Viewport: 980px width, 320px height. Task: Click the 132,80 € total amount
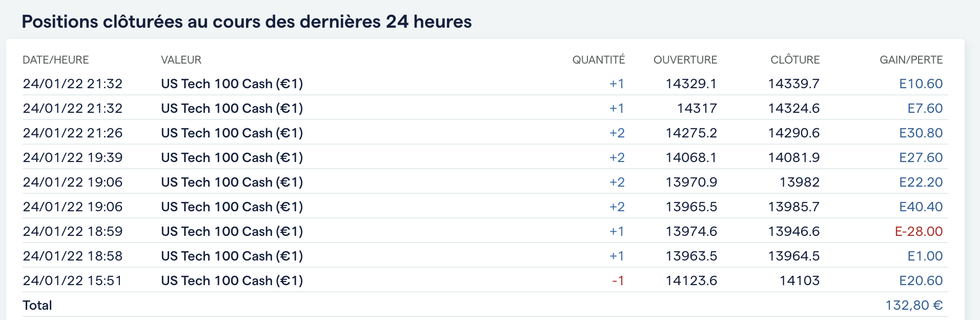[914, 305]
